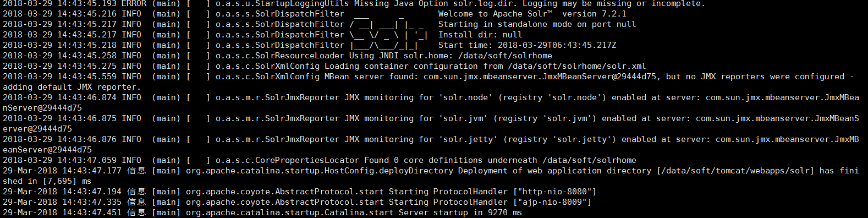The height and width of the screenshot is (218, 868).
Task: Select the path /data/soft/solrhome/solr.xml
Action: [x=577, y=66]
